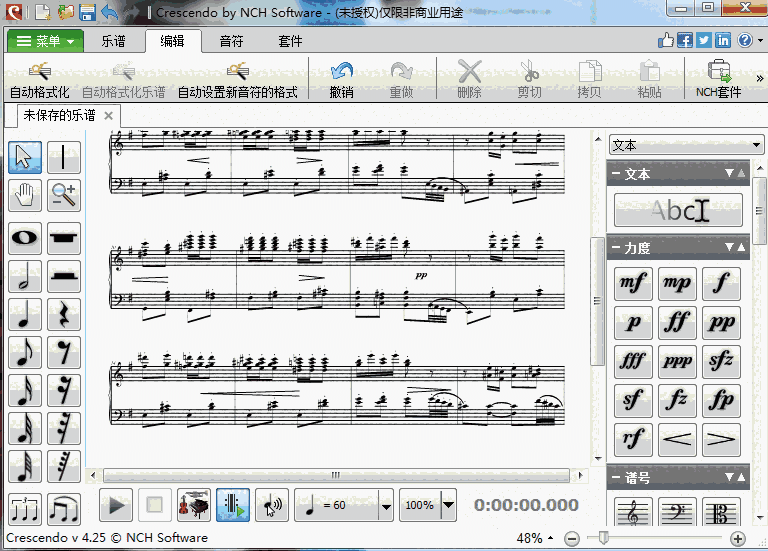768x551 pixels.
Task: Open the green 菜单 menu
Action: click(45, 41)
